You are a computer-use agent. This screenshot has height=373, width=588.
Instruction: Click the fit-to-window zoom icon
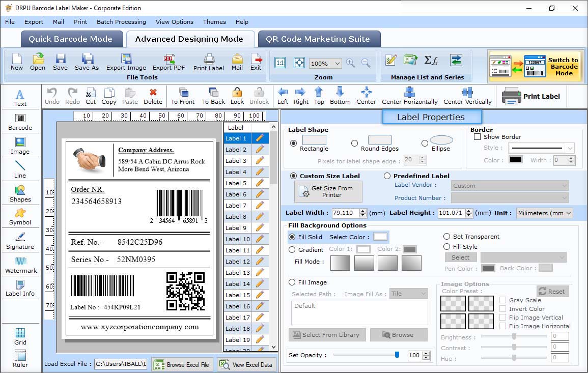click(299, 63)
